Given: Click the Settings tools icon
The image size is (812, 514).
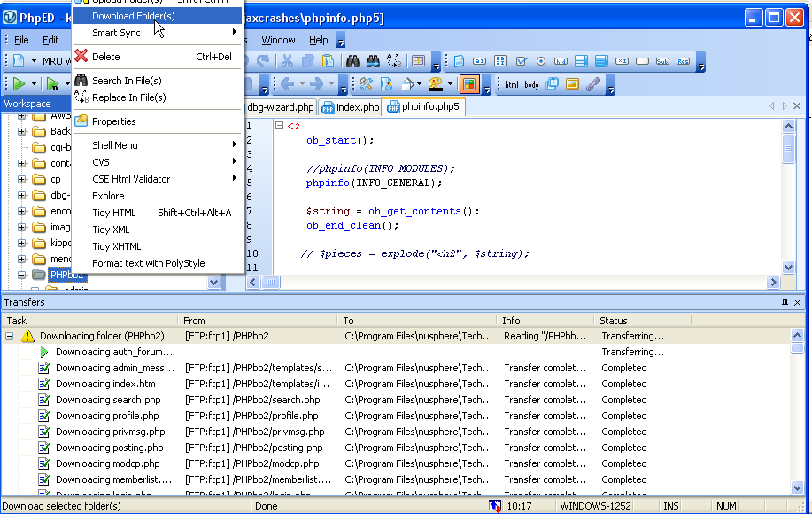Looking at the screenshot, I should (366, 84).
